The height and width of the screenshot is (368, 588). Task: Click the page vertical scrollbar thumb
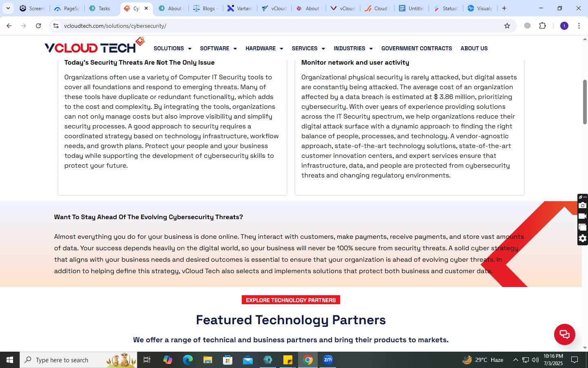585,102
